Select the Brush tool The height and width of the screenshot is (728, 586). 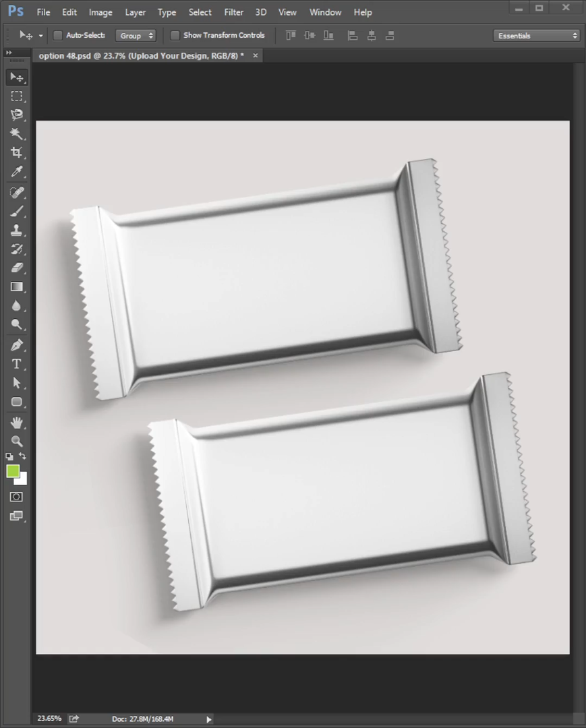17,211
